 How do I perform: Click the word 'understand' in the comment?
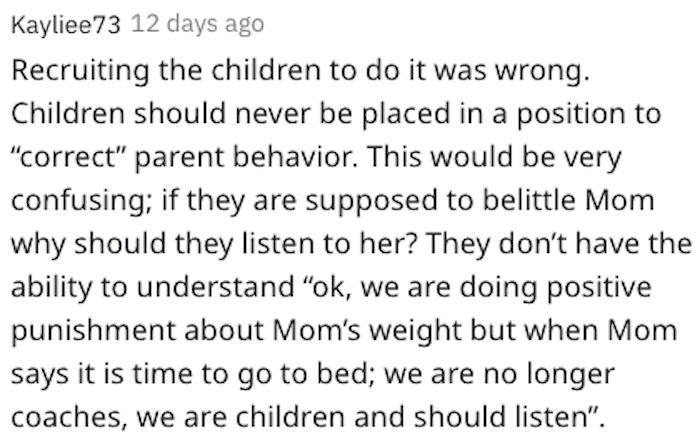click(x=216, y=287)
